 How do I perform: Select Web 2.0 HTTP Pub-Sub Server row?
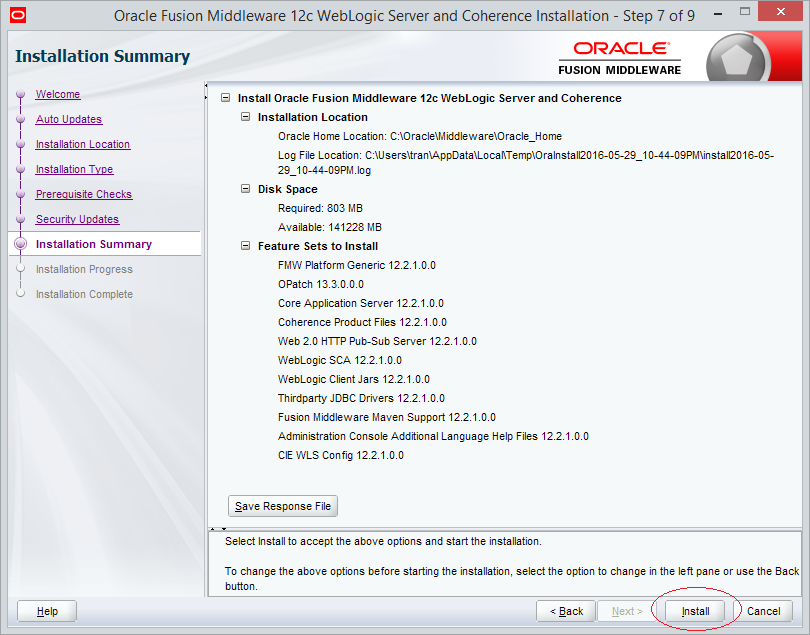(377, 342)
